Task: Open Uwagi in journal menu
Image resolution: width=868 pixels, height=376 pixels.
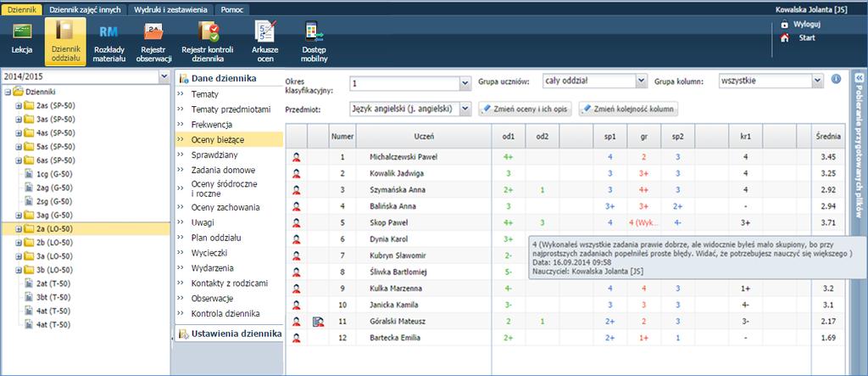Action: click(x=203, y=222)
